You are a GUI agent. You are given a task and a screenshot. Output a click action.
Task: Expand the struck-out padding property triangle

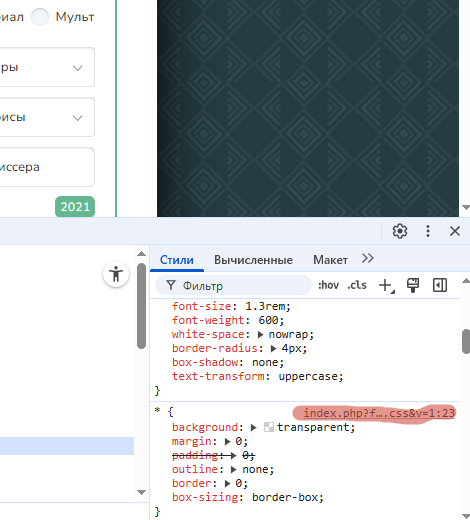coord(234,455)
